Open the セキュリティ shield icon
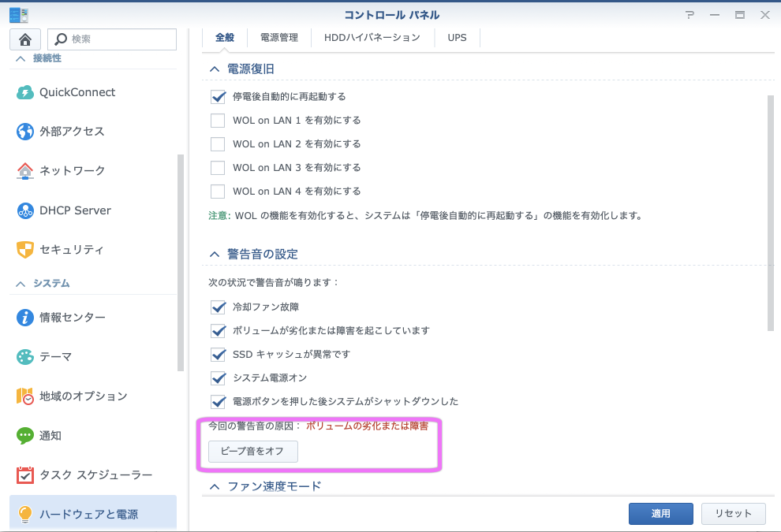This screenshot has height=532, width=781. point(25,250)
